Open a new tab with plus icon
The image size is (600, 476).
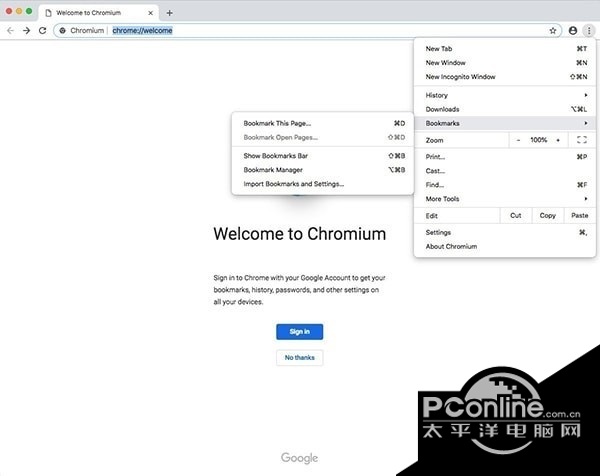click(x=170, y=13)
